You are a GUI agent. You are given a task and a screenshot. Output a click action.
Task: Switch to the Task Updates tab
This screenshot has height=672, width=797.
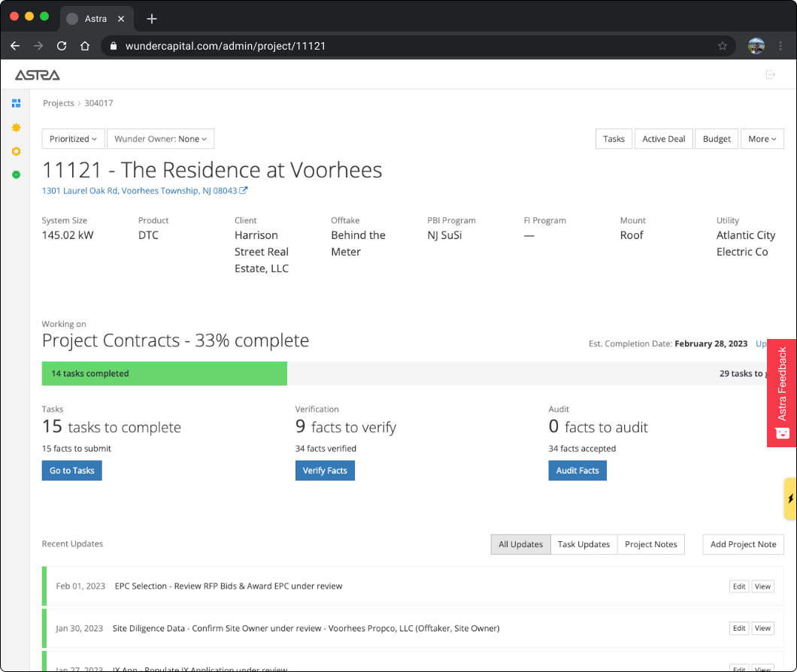[x=583, y=544]
